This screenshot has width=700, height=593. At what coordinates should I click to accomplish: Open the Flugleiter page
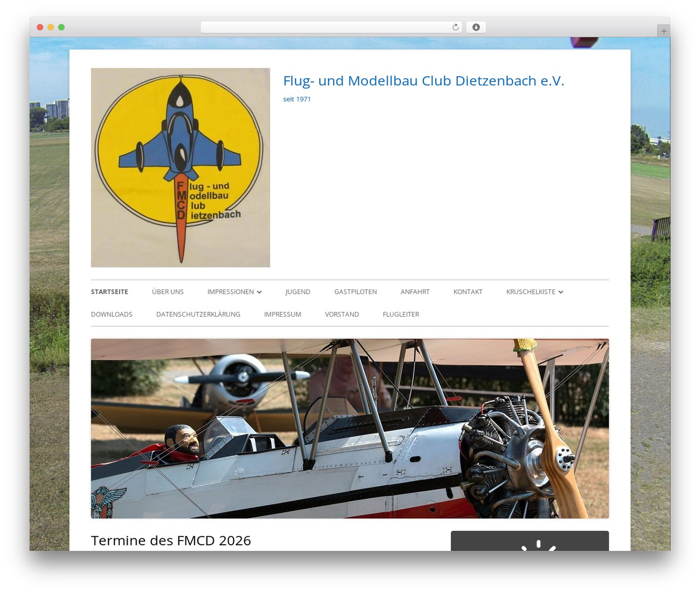coord(401,314)
